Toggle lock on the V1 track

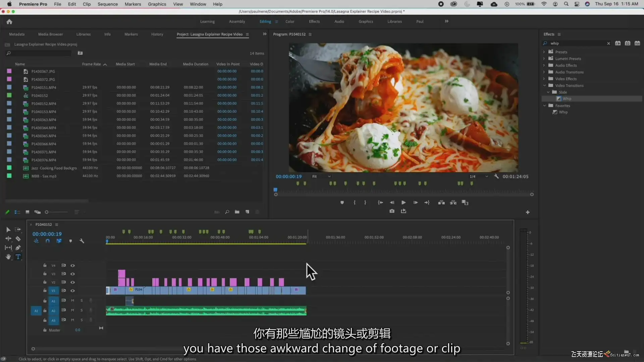coord(45,291)
